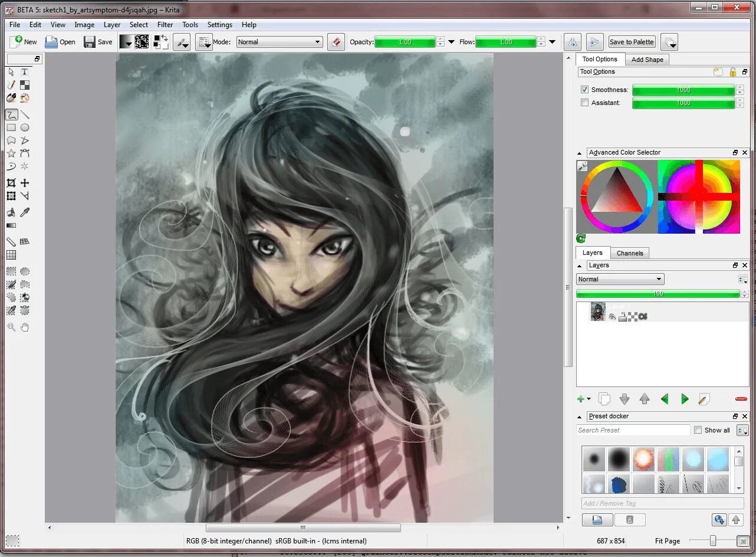
Task: Select the color picker eyedropper tool
Action: tap(25, 212)
